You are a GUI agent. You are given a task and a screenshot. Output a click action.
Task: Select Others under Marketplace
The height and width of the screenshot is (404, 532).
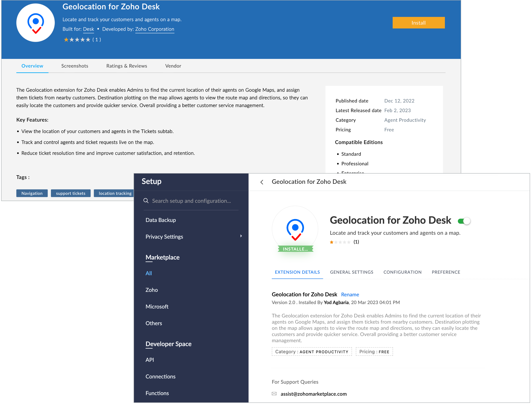click(x=154, y=323)
